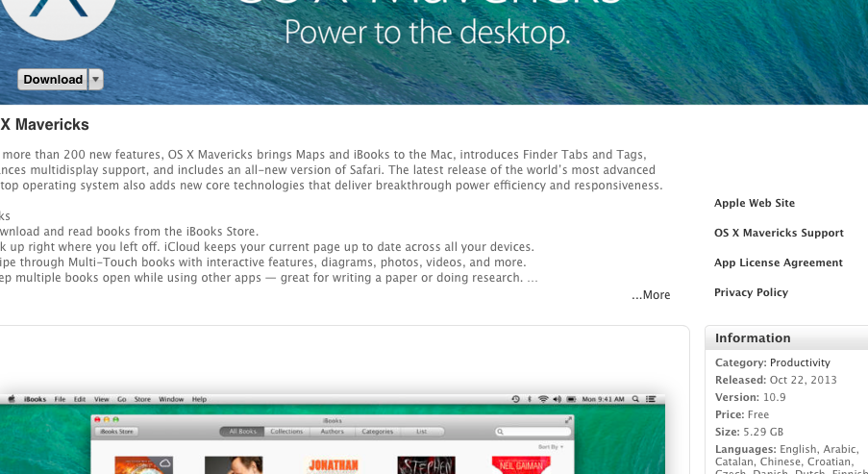This screenshot has width=868, height=474.
Task: Select the "Released: Oct 22, 2013" entry
Action: 776,380
